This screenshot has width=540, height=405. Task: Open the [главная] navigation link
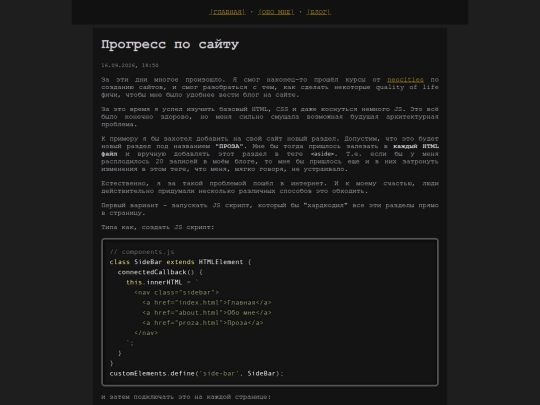pos(227,12)
